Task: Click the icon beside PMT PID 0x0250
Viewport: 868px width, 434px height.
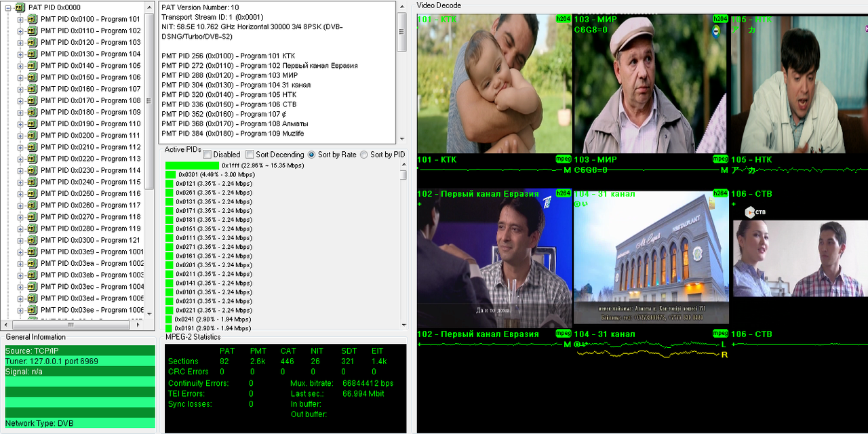Action: coord(31,193)
